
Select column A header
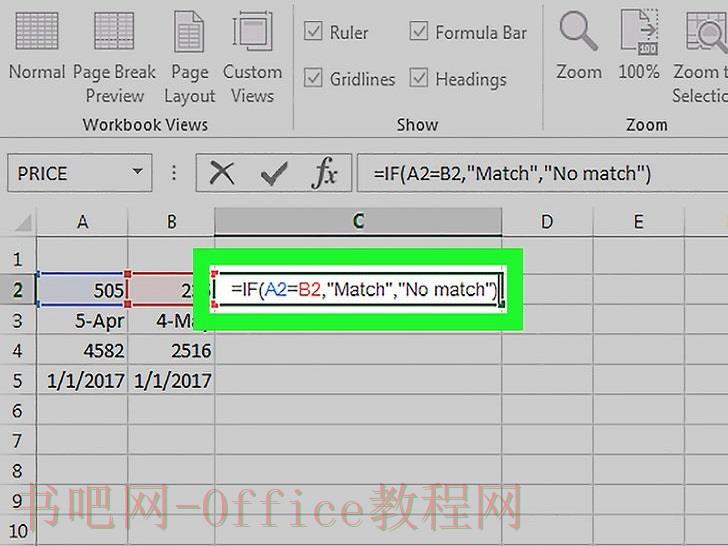click(x=82, y=222)
